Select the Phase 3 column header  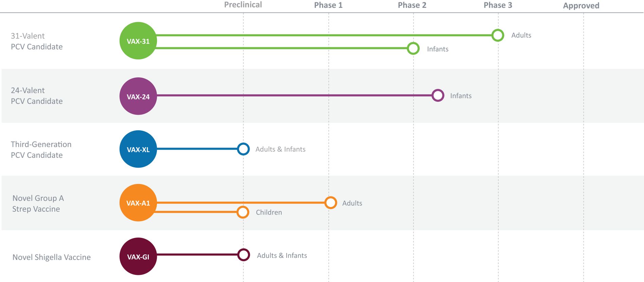coord(498,5)
